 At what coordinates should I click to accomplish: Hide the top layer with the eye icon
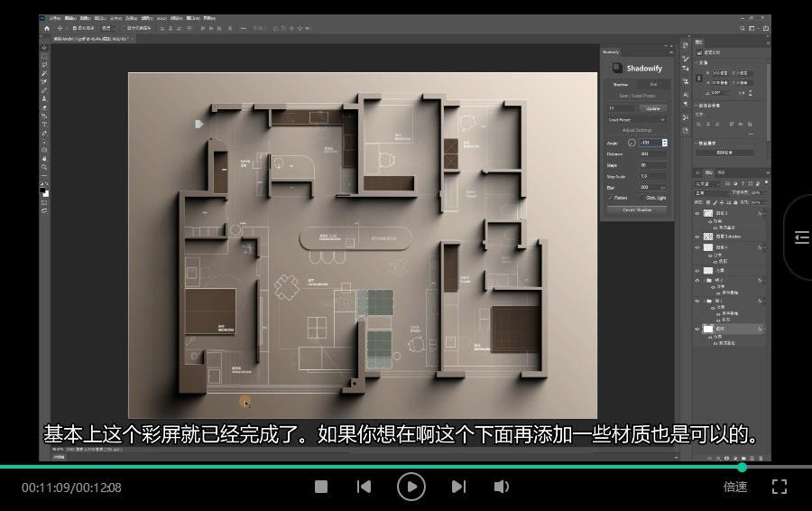pyautogui.click(x=697, y=214)
